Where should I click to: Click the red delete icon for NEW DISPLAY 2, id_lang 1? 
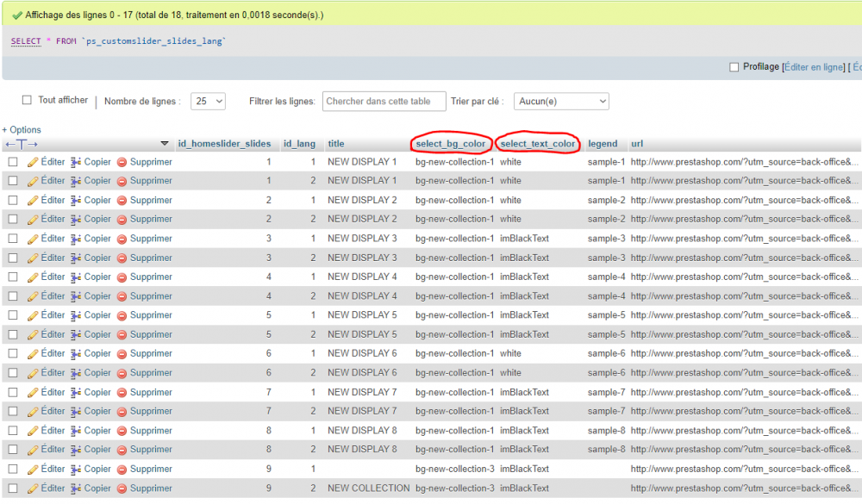tap(122, 201)
